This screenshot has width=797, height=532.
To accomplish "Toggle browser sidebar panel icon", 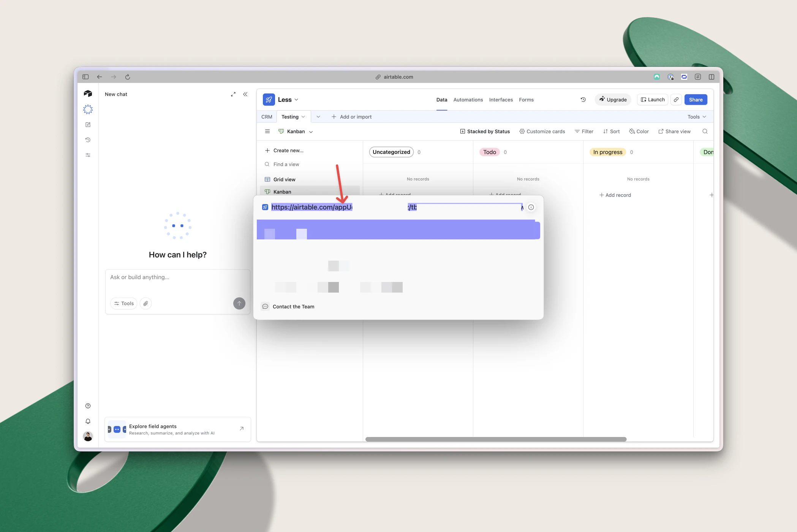I will 85,77.
